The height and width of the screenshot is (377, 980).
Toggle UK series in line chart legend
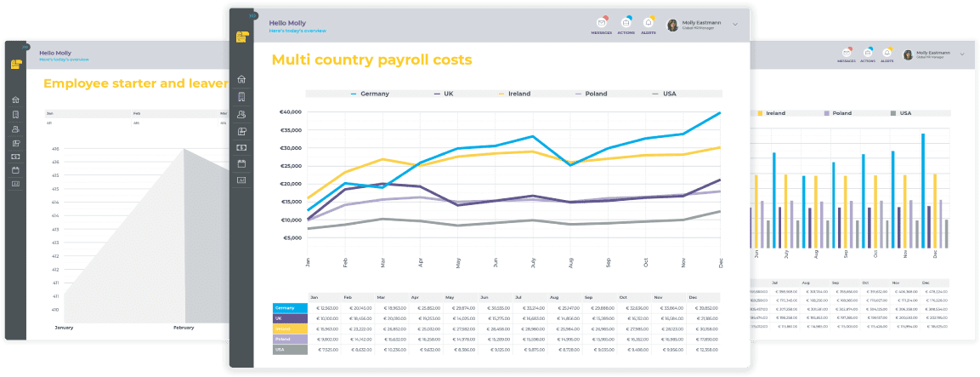444,94
